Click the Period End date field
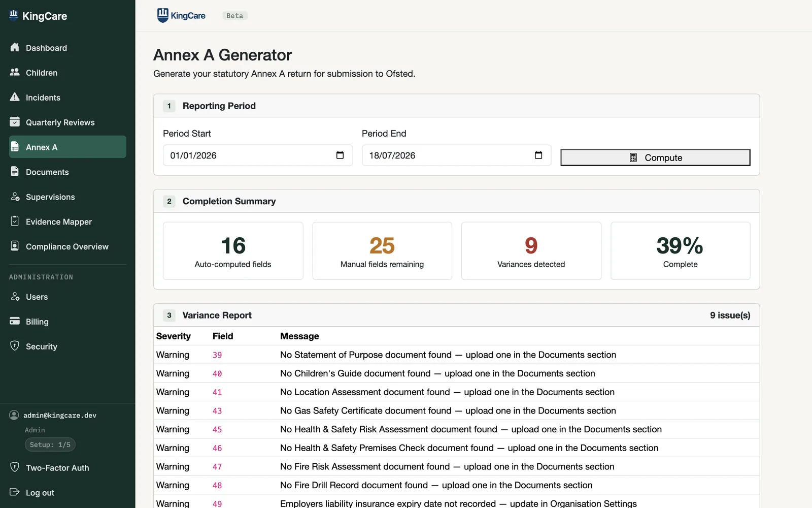The height and width of the screenshot is (508, 812). click(x=456, y=155)
